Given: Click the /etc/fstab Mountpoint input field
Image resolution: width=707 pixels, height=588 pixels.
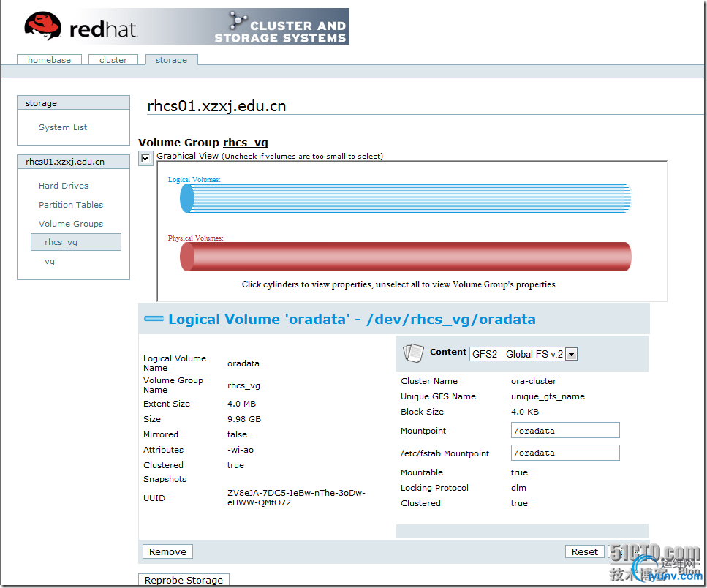Looking at the screenshot, I should (565, 453).
